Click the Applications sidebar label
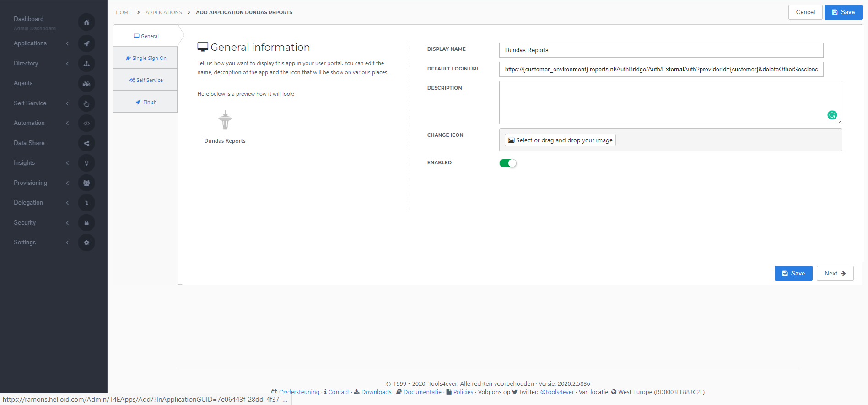The image size is (868, 405). [x=30, y=43]
